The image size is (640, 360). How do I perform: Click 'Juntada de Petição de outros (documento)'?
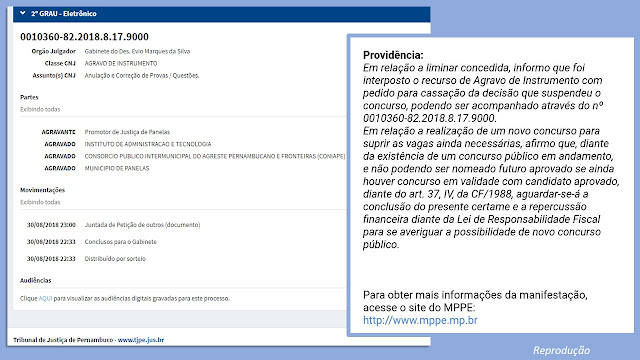142,225
